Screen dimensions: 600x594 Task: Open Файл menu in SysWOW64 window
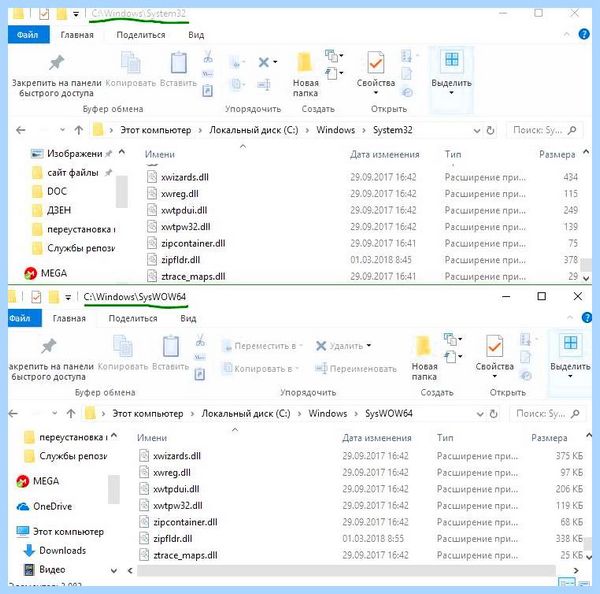click(24, 318)
